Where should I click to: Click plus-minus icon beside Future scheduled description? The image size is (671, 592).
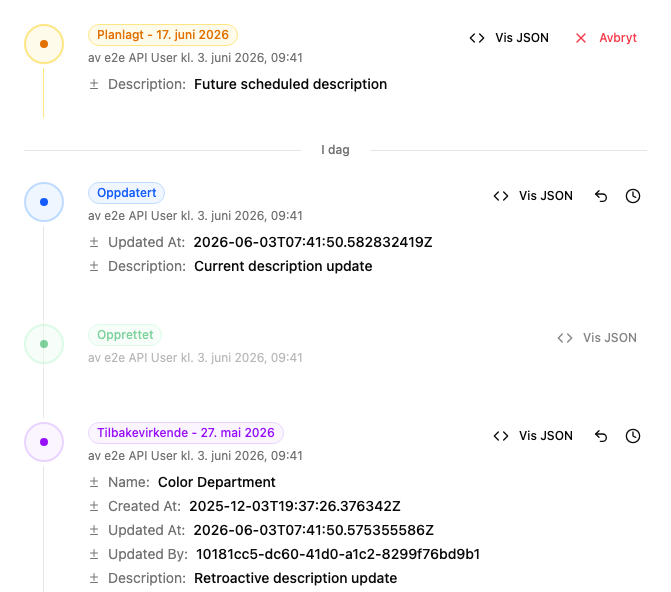coord(94,84)
